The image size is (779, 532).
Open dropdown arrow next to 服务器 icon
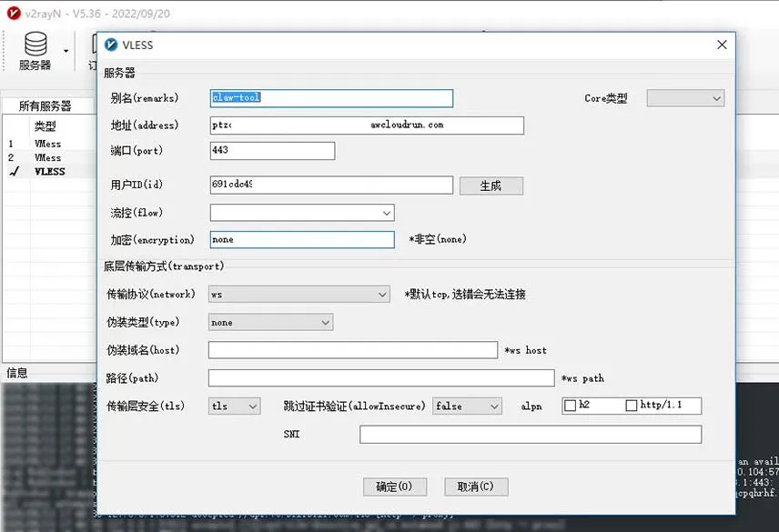click(x=66, y=51)
